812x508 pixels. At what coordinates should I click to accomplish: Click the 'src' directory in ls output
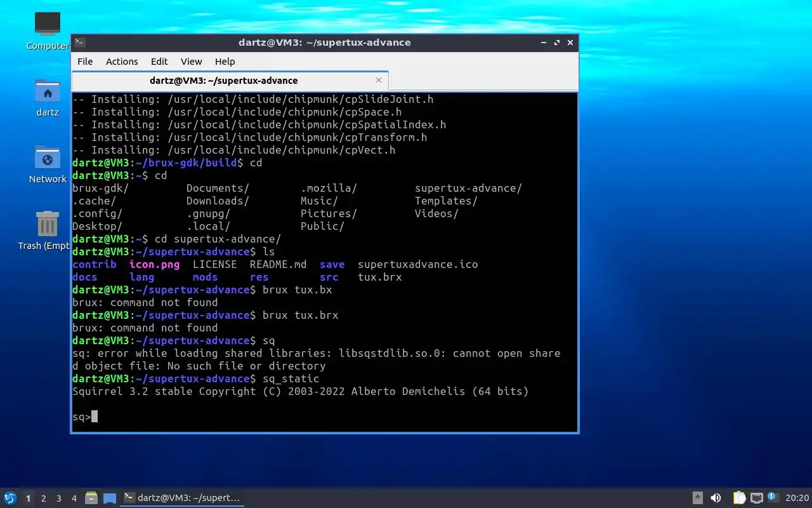(329, 277)
